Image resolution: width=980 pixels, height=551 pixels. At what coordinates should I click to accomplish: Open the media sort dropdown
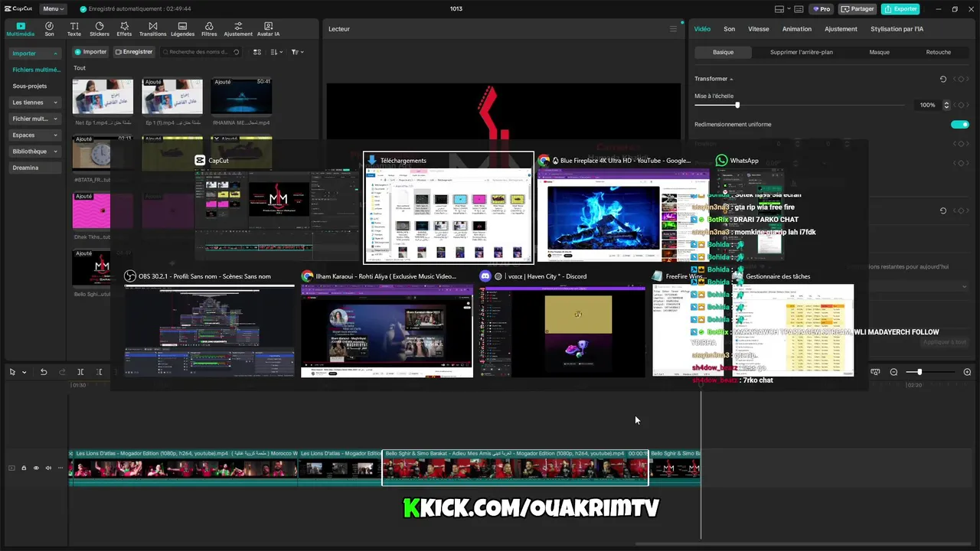click(276, 52)
